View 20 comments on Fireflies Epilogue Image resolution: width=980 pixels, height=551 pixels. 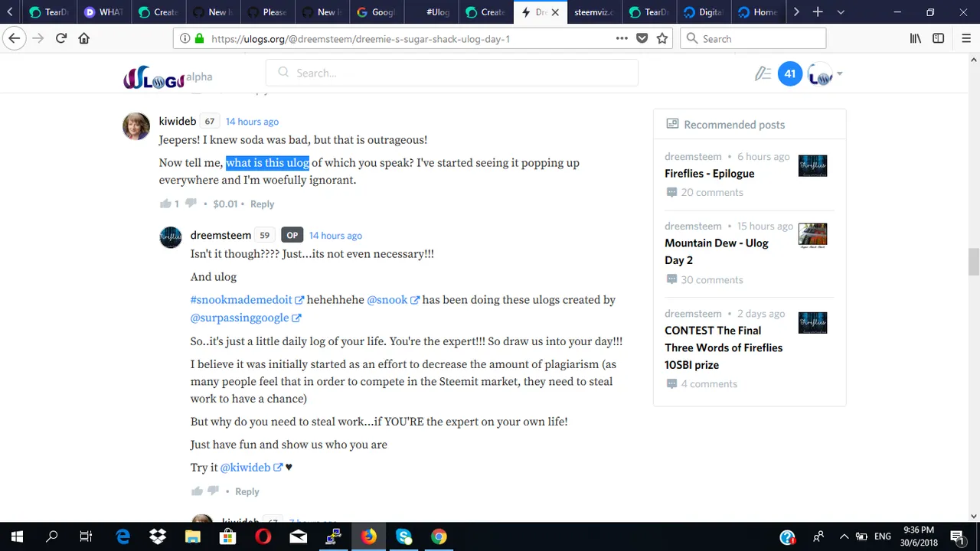click(x=704, y=193)
